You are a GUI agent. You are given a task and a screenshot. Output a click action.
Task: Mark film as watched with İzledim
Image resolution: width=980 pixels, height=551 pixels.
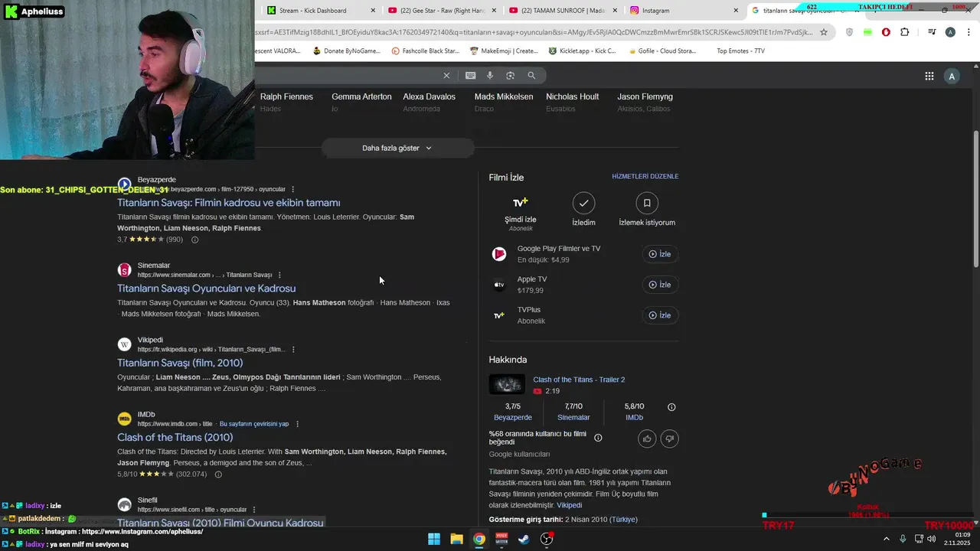point(583,209)
